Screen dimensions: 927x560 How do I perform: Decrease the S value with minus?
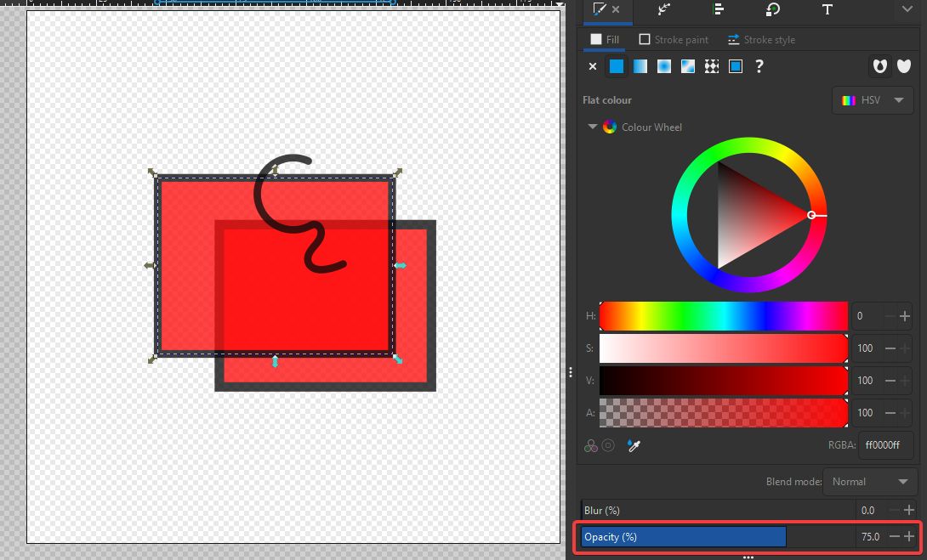click(x=890, y=348)
